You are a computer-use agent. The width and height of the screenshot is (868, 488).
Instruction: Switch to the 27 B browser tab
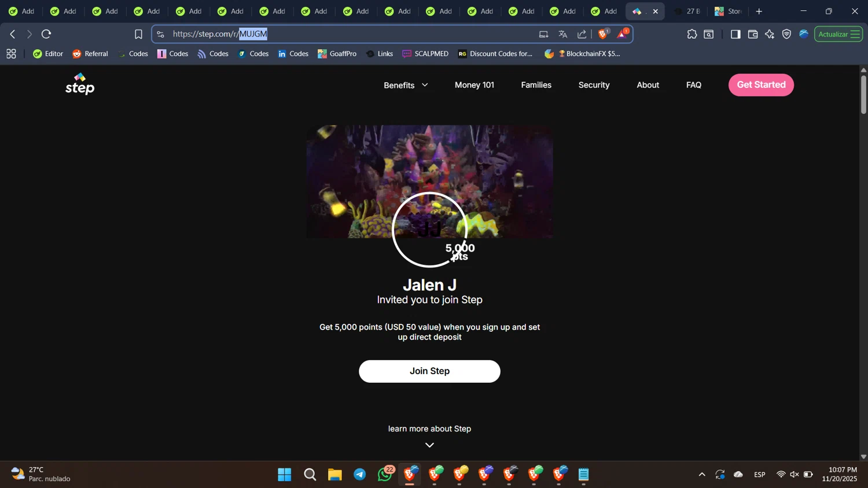point(687,11)
